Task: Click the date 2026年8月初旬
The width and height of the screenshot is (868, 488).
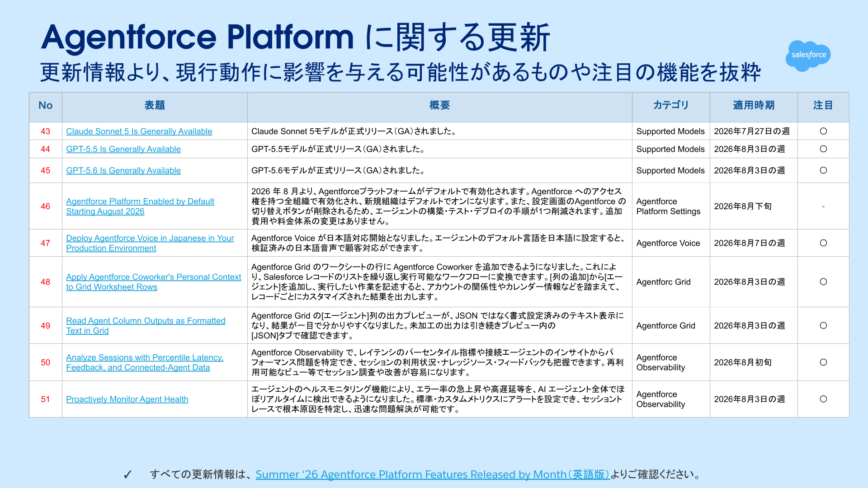Action: 743,362
